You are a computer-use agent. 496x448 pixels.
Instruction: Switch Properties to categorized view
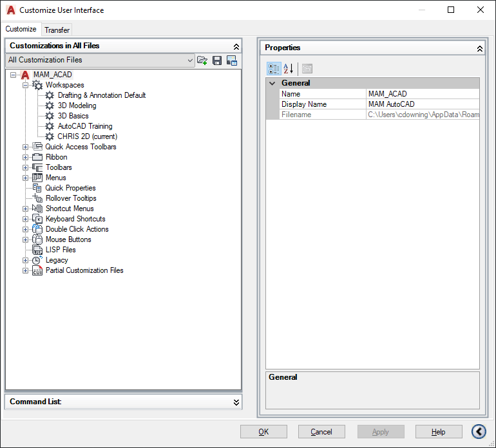point(274,69)
